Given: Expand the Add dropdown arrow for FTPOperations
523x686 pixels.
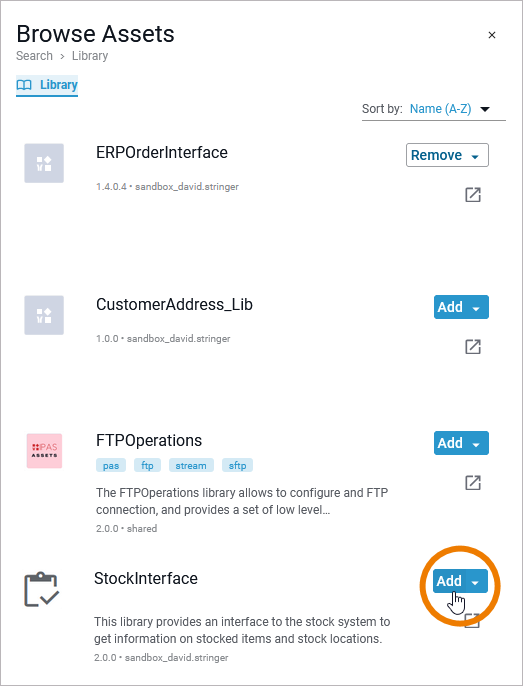Looking at the screenshot, I should (x=476, y=444).
